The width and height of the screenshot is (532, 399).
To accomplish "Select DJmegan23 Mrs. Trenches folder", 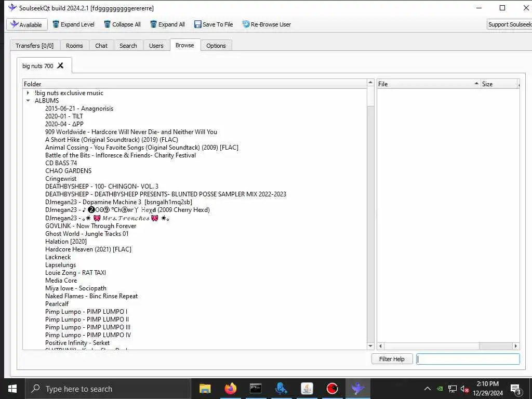I will coord(107,218).
